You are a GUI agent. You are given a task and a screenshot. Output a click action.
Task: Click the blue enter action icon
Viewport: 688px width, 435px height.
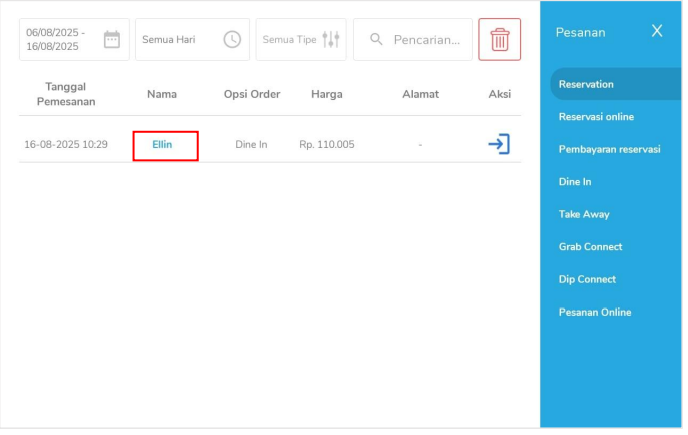(x=498, y=144)
